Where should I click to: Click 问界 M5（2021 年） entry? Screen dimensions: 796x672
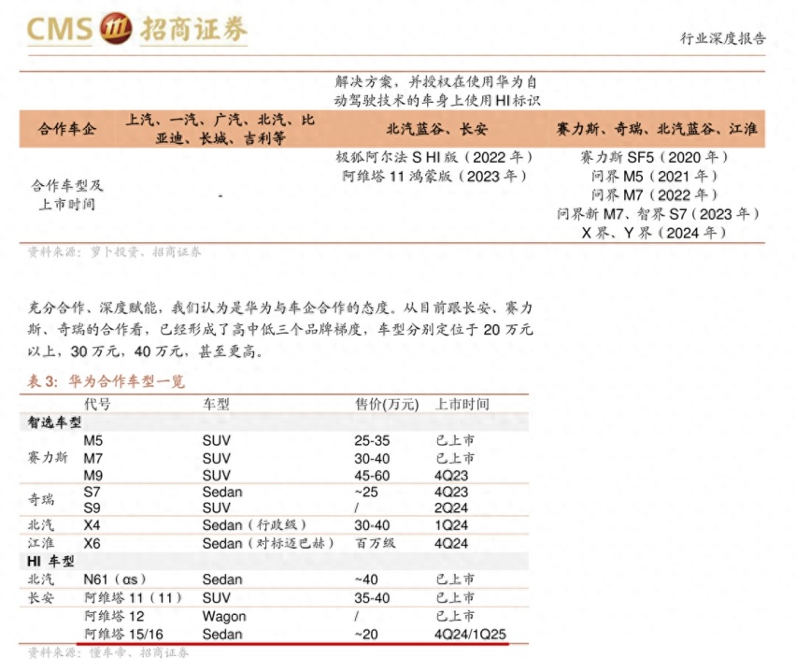655,177
